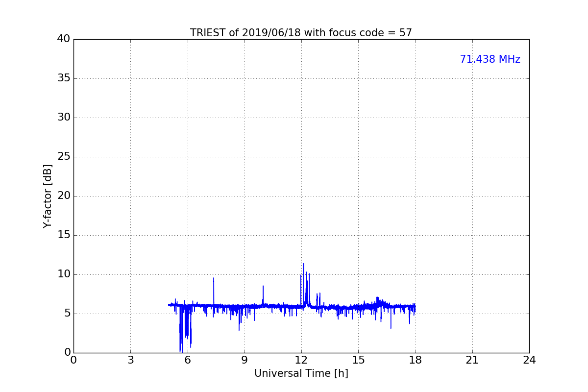The image size is (588, 392).
Task: Click the y-axis tick label '35'
Action: (63, 78)
